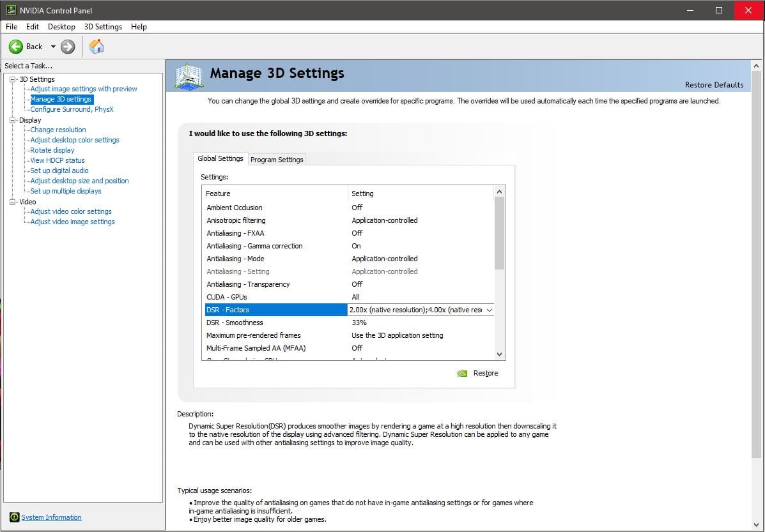
Task: Open Change resolution task
Action: pyautogui.click(x=58, y=130)
